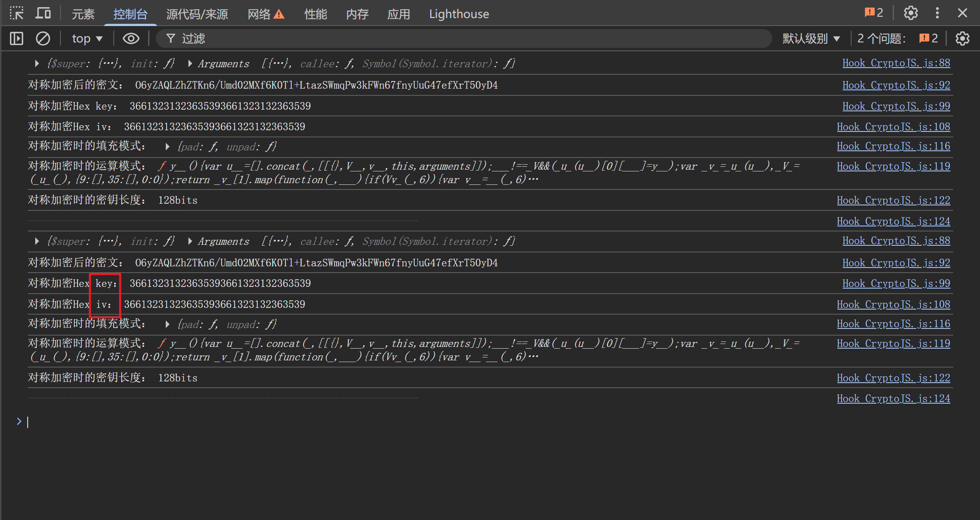
Task: Switch to the 性能 tab
Action: (x=316, y=14)
